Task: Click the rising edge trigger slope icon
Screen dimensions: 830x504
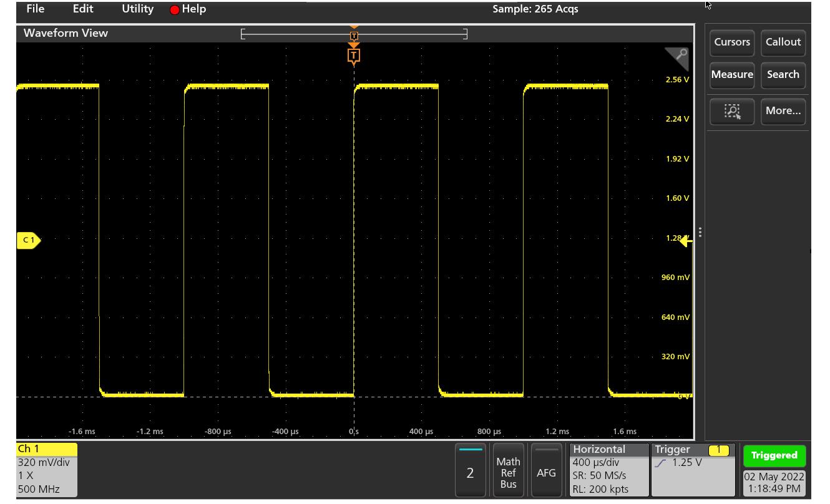Action: tap(661, 463)
